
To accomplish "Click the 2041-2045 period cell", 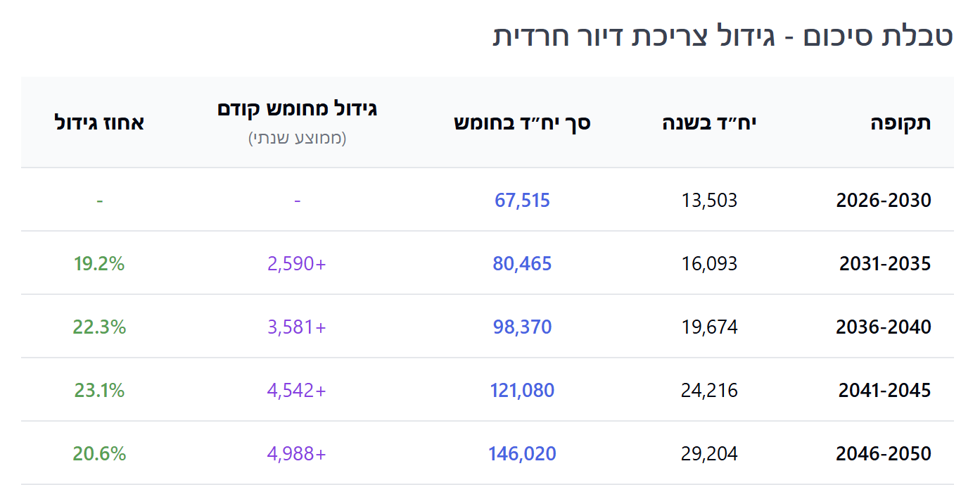I will tap(884, 391).
